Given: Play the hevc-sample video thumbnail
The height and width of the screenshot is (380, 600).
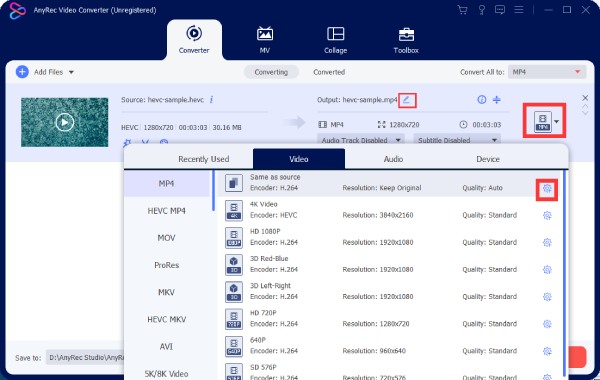Looking at the screenshot, I should (64, 122).
